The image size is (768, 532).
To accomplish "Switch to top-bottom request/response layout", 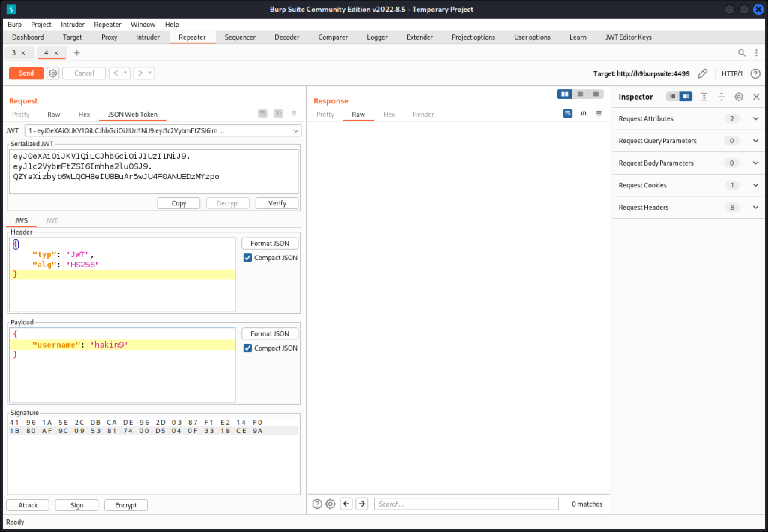I will point(580,94).
